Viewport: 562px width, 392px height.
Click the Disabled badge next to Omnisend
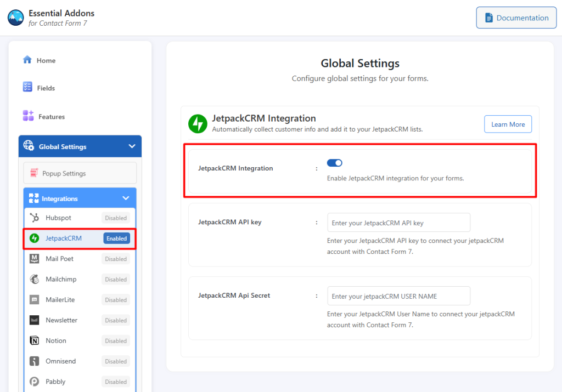click(116, 361)
